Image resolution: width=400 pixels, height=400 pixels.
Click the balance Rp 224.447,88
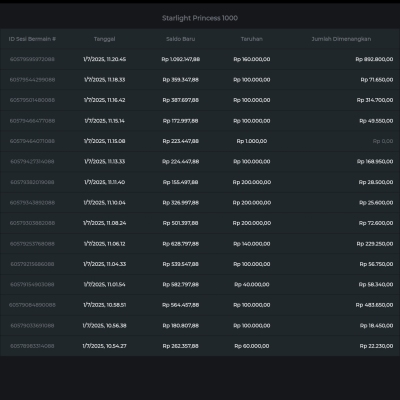tap(180, 162)
